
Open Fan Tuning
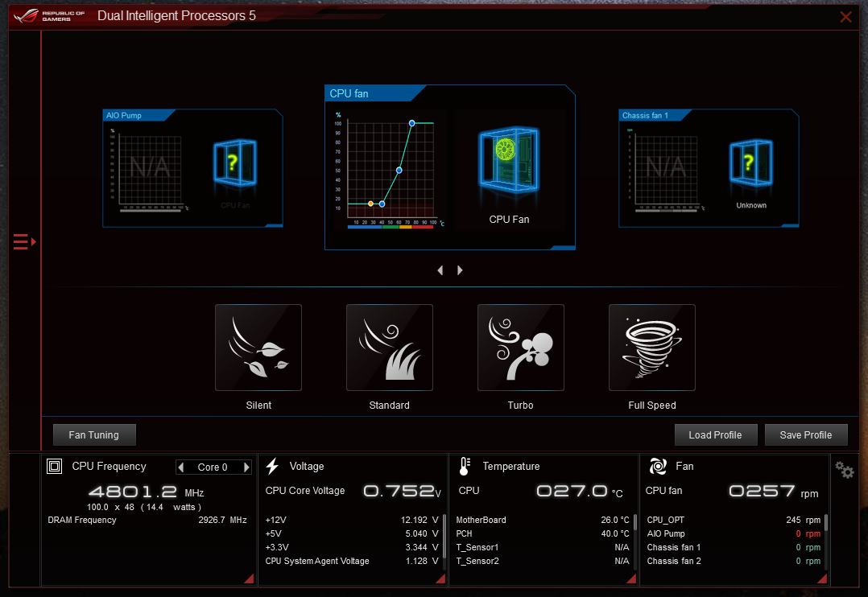click(94, 435)
